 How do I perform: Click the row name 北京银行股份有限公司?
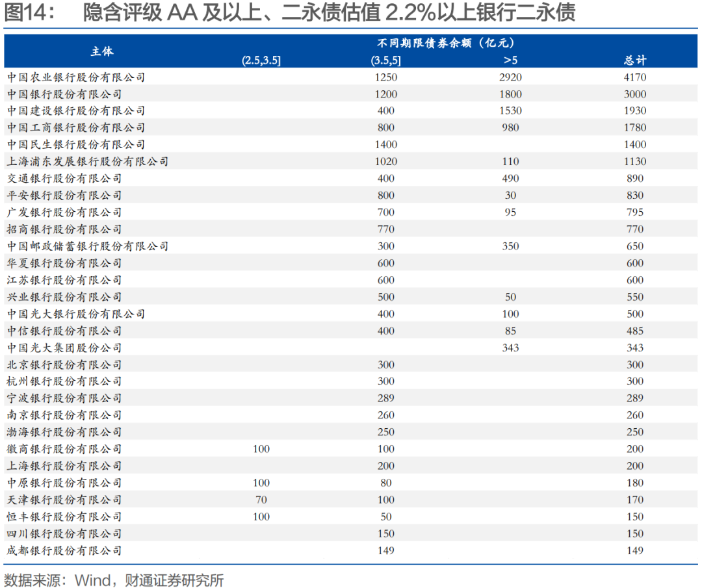64,365
